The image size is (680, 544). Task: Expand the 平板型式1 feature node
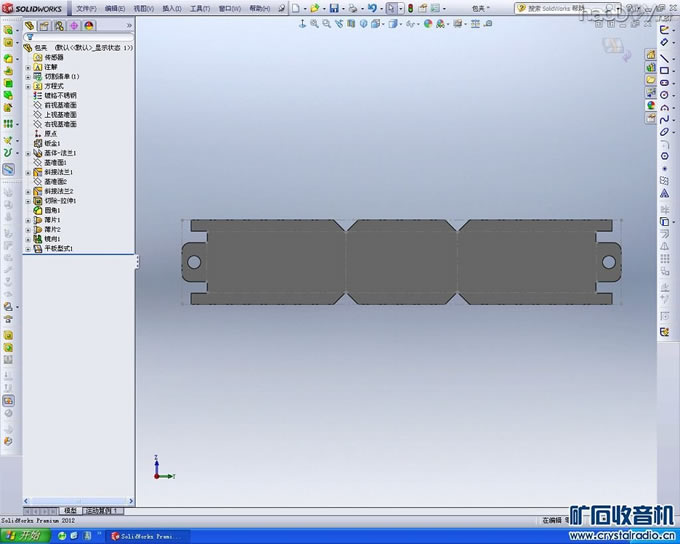28,248
